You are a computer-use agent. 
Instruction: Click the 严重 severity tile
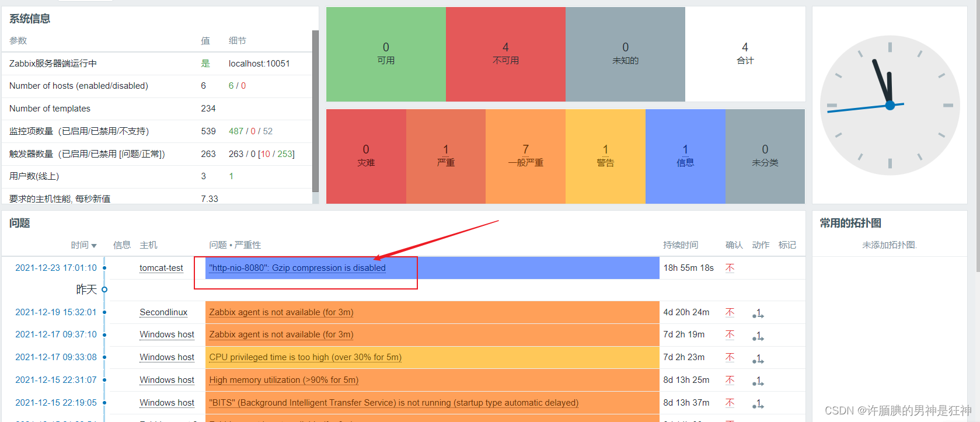click(446, 156)
